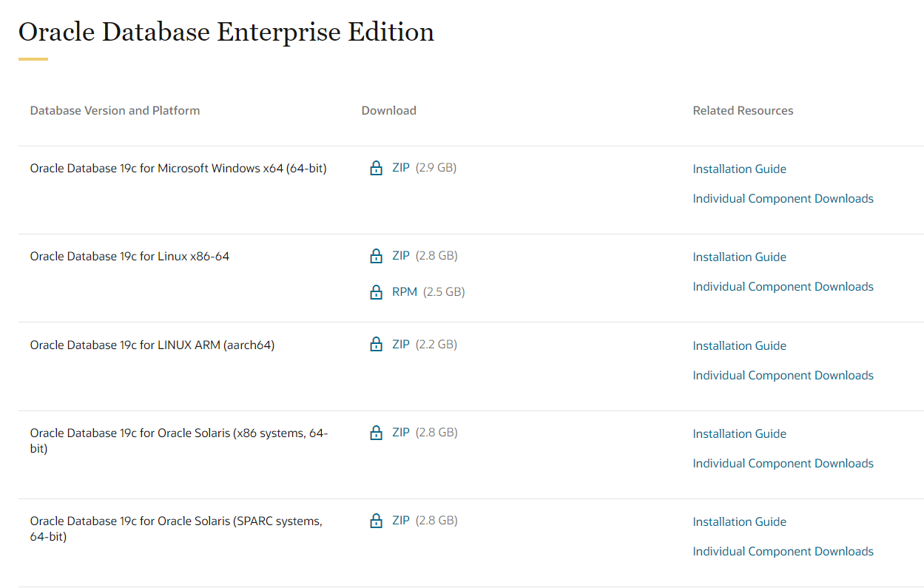The width and height of the screenshot is (924, 588).
Task: Open Installation Guide for Solaris SPARC
Action: [x=739, y=521]
